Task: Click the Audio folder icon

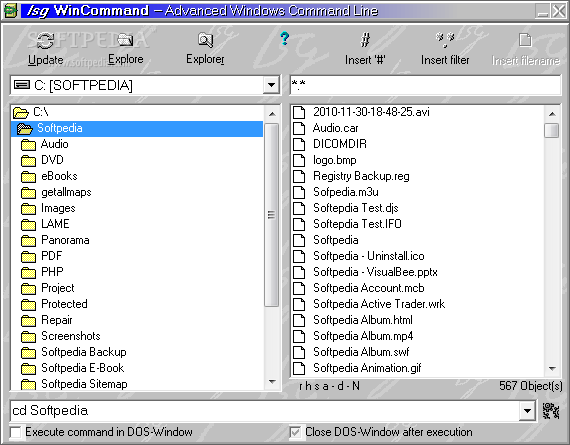Action: point(28,145)
